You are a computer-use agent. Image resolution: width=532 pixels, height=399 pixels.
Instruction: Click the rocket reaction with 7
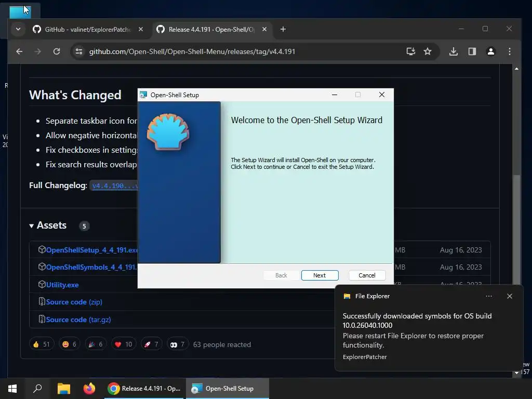(x=151, y=344)
